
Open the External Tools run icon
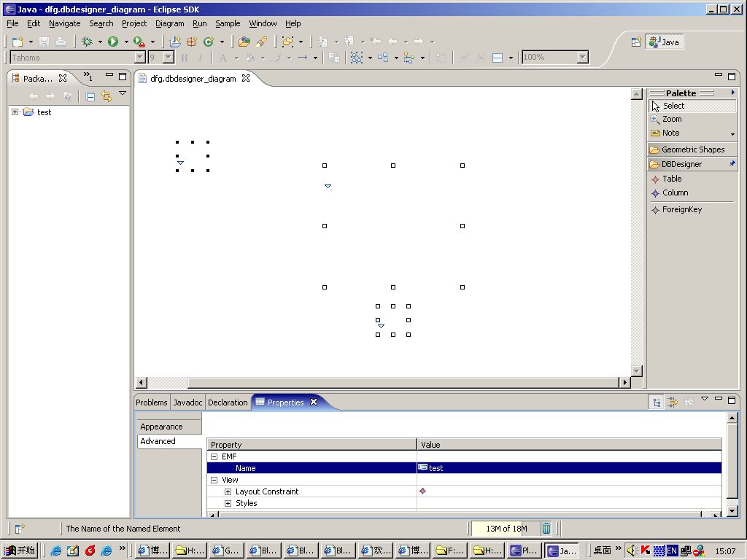[x=139, y=42]
